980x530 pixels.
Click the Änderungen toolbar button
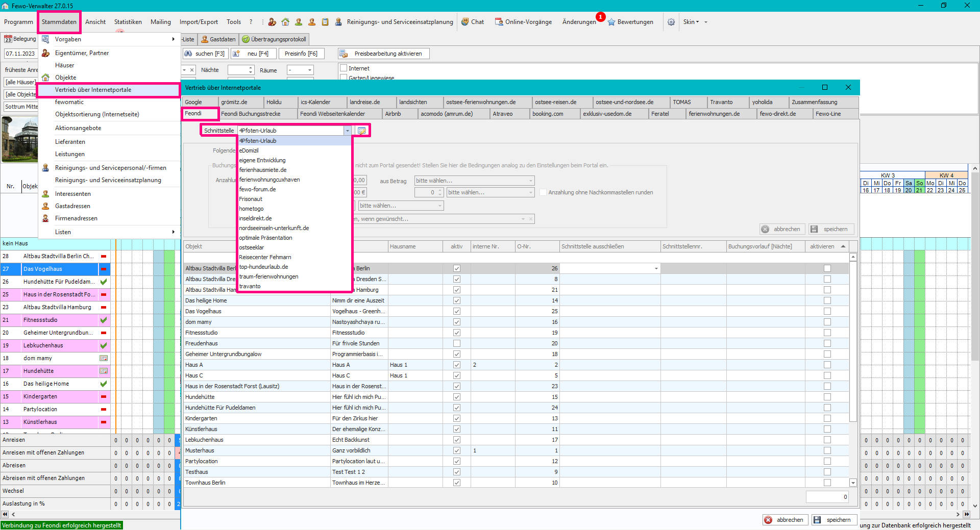pos(579,22)
